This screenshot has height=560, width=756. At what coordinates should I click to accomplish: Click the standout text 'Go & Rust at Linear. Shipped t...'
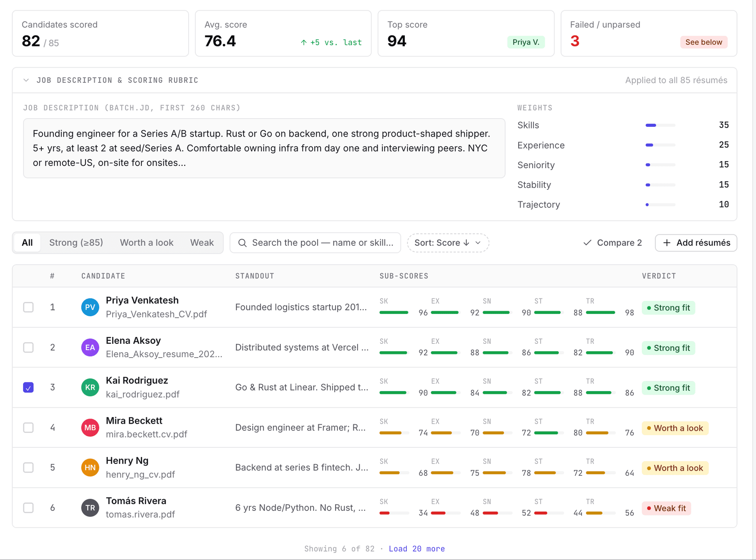click(302, 388)
